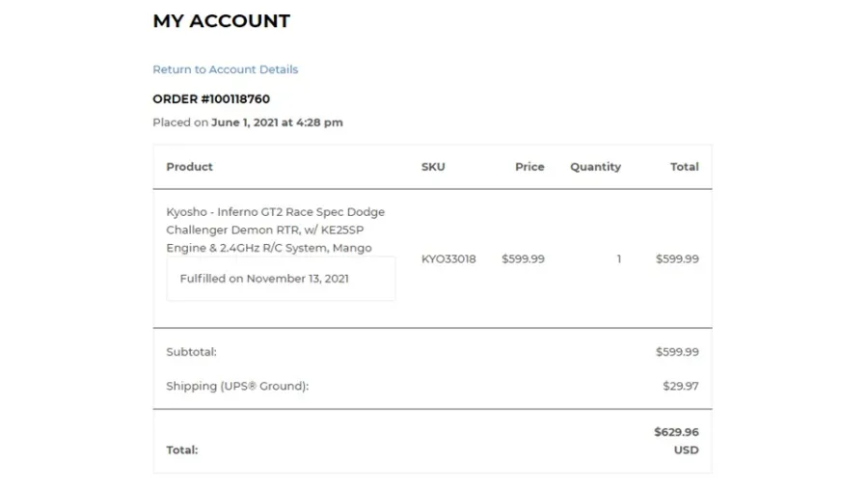Select the MY ACCOUNT page heading
This screenshot has height=488, width=868.
(x=221, y=21)
